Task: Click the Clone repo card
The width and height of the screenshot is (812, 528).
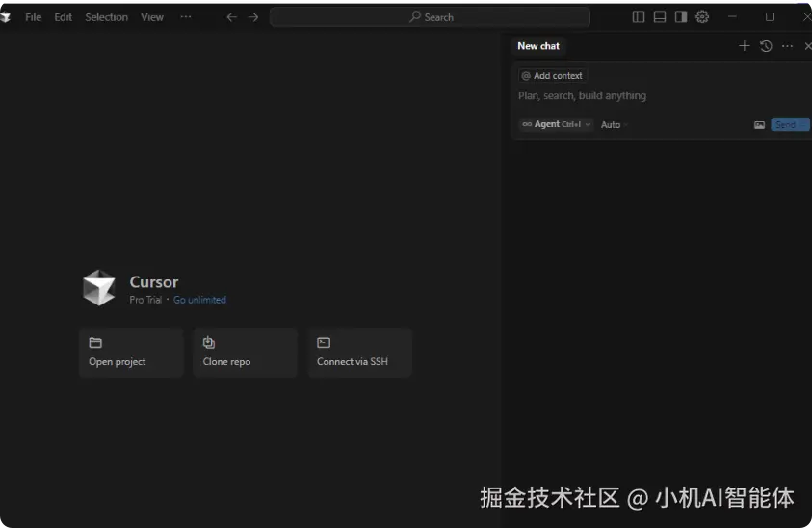Action: tap(246, 353)
